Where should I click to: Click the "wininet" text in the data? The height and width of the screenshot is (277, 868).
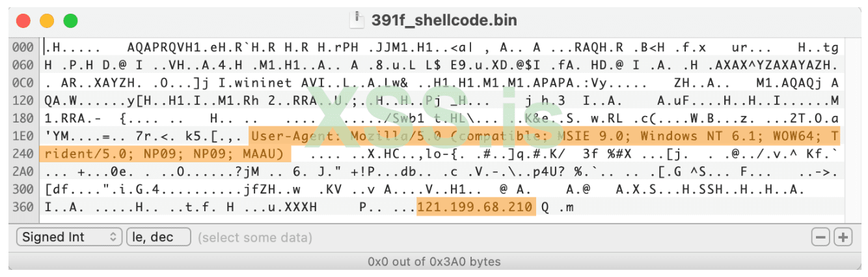(259, 83)
